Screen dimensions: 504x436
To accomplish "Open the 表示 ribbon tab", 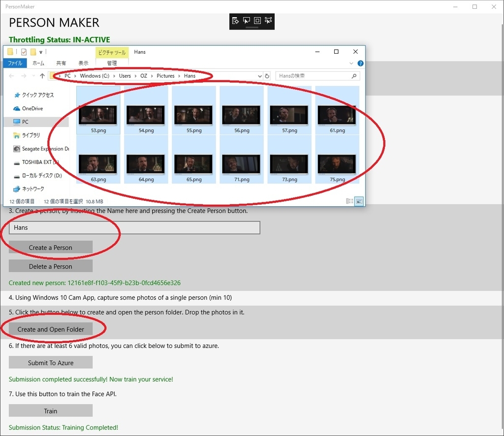I will [83, 63].
